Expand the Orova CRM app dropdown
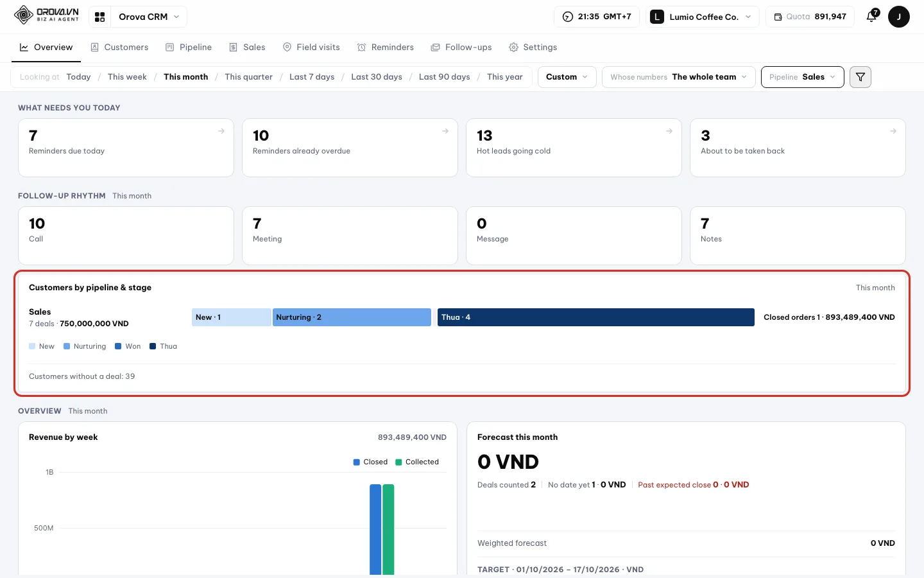The image size is (924, 578). point(149,17)
